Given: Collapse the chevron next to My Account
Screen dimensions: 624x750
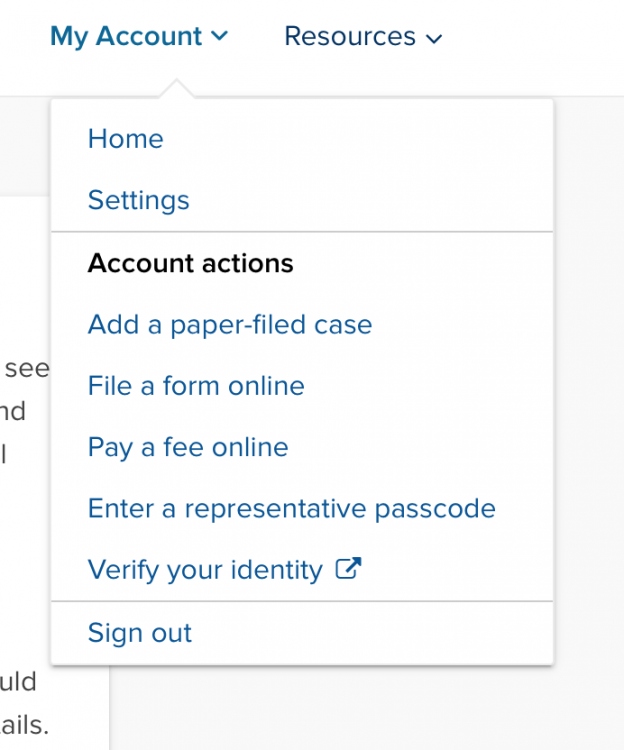Looking at the screenshot, I should [219, 36].
